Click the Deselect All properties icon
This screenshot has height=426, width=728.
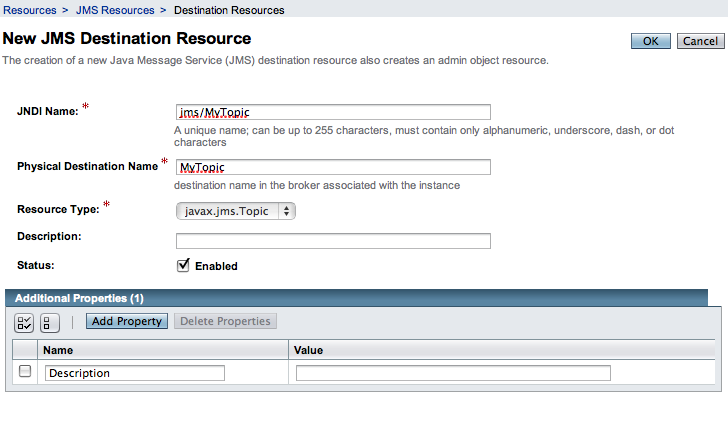tap(50, 322)
